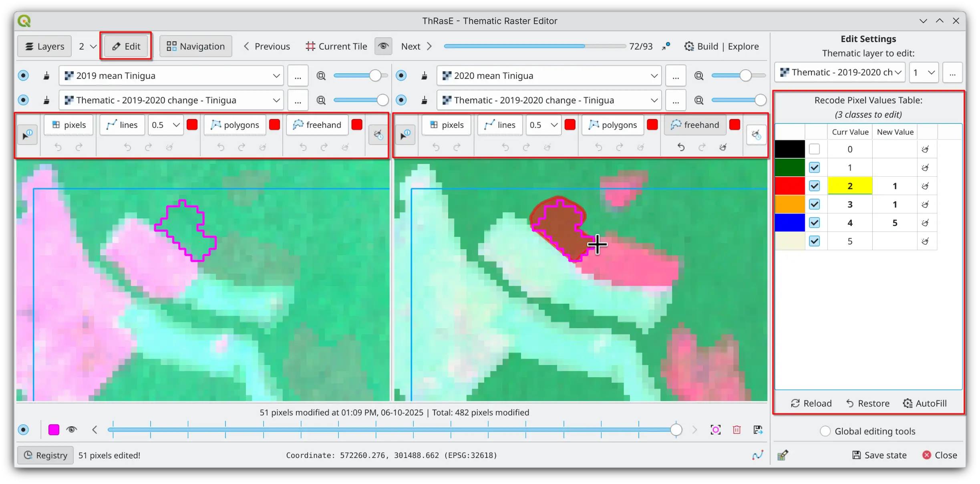Click the pixel inspector arrow tool in left view
The height and width of the screenshot is (484, 980).
[x=27, y=135]
